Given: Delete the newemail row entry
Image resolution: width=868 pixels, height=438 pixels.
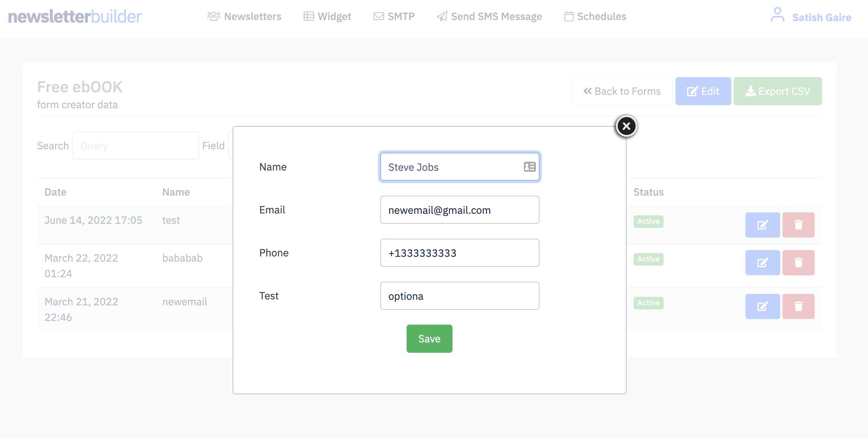Looking at the screenshot, I should (798, 306).
